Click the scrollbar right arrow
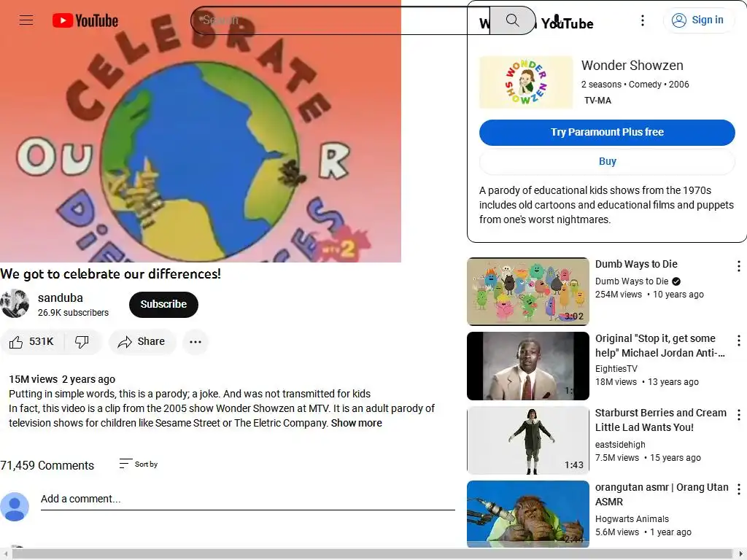The height and width of the screenshot is (560, 747). 740,554
